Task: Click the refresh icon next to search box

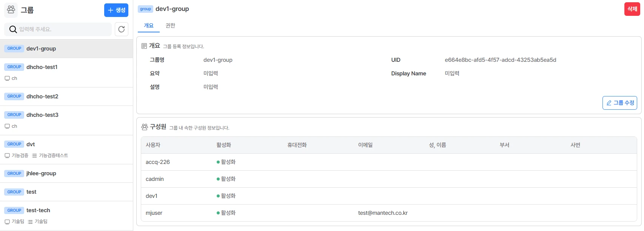Action: [x=122, y=29]
